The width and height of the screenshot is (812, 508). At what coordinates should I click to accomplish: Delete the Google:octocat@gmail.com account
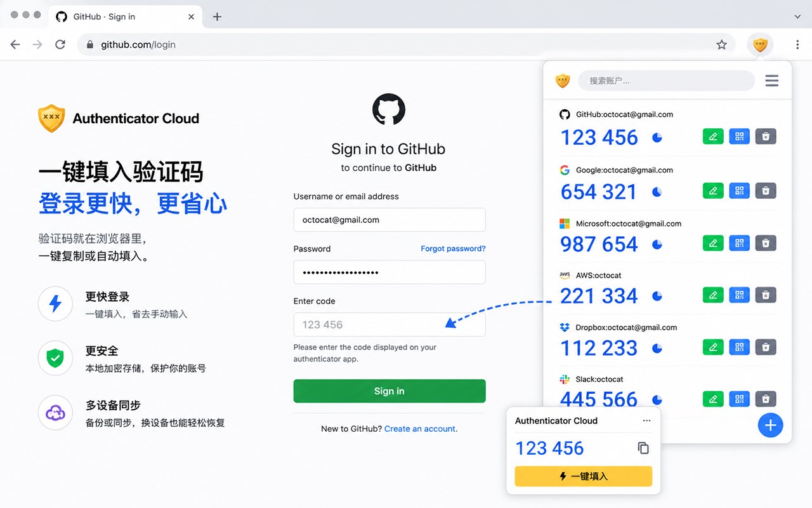click(766, 190)
